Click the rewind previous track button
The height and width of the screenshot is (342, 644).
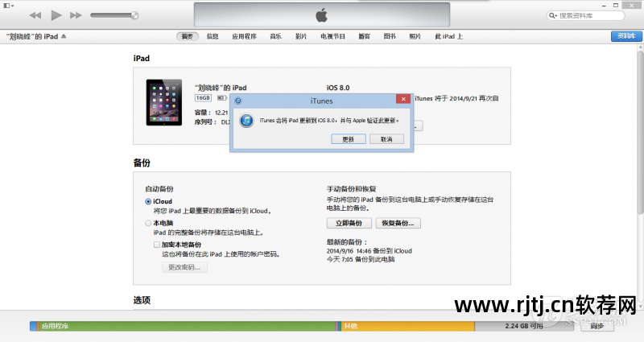(x=35, y=15)
